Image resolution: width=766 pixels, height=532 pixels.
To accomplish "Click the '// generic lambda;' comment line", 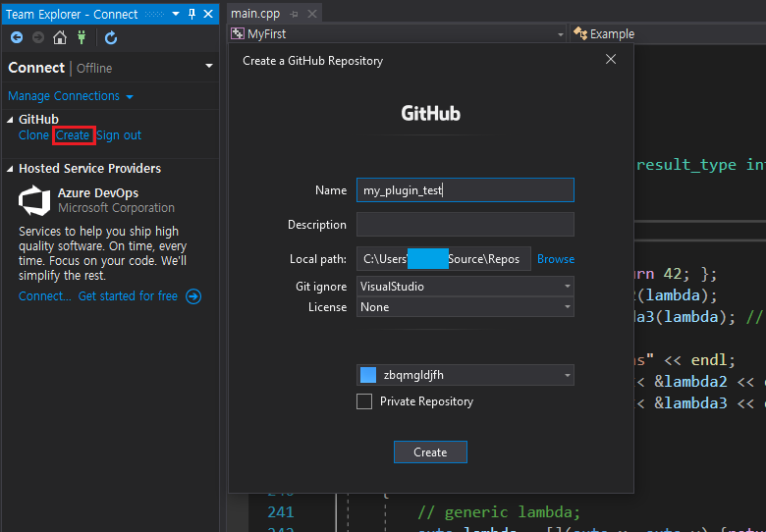I will (x=499, y=512).
